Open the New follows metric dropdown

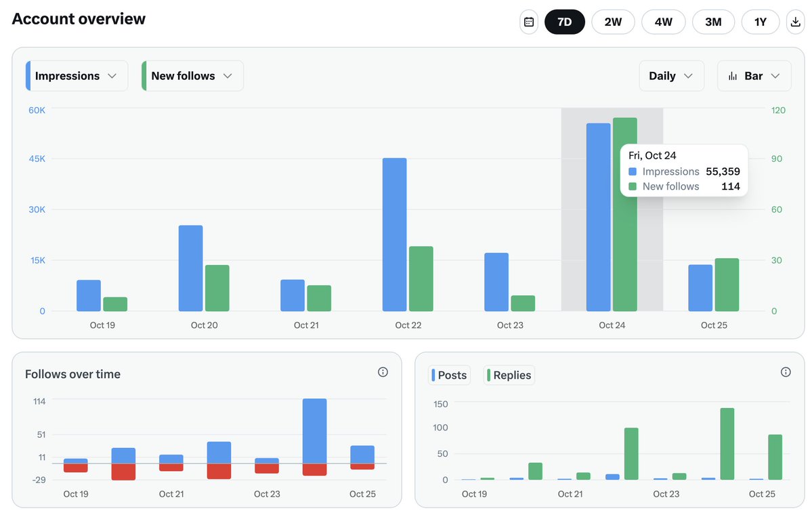tap(192, 76)
